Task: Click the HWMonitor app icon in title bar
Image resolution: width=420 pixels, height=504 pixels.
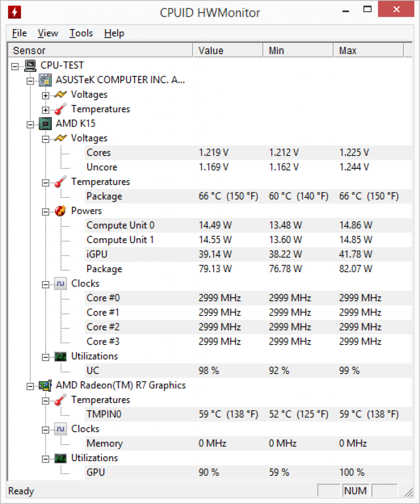Action: (14, 12)
